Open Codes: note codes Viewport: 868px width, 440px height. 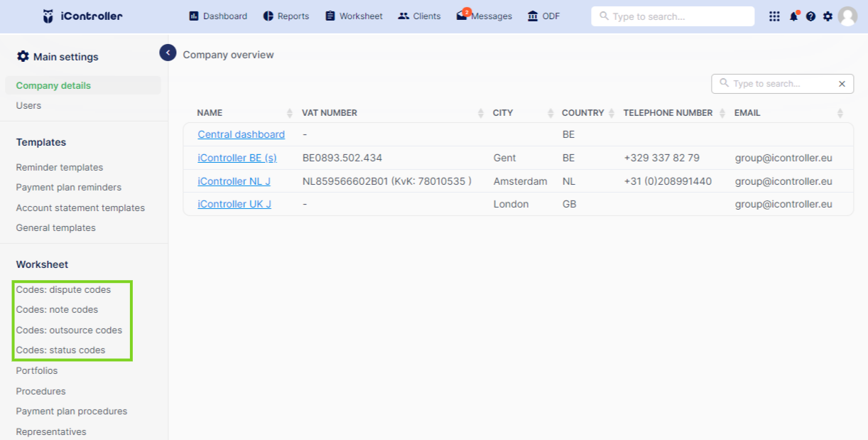pyautogui.click(x=57, y=309)
